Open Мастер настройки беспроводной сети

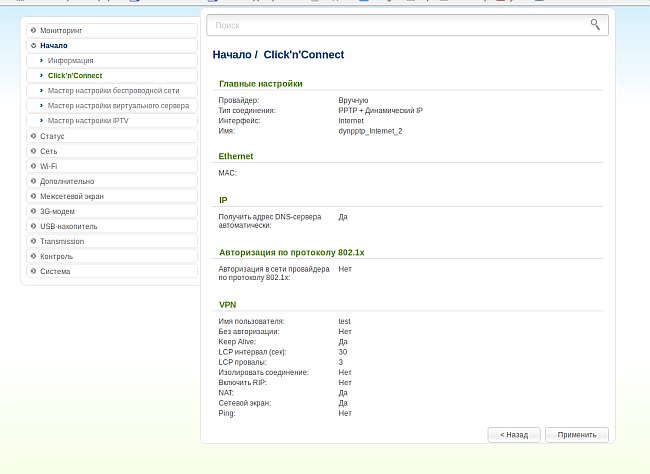coord(113,91)
